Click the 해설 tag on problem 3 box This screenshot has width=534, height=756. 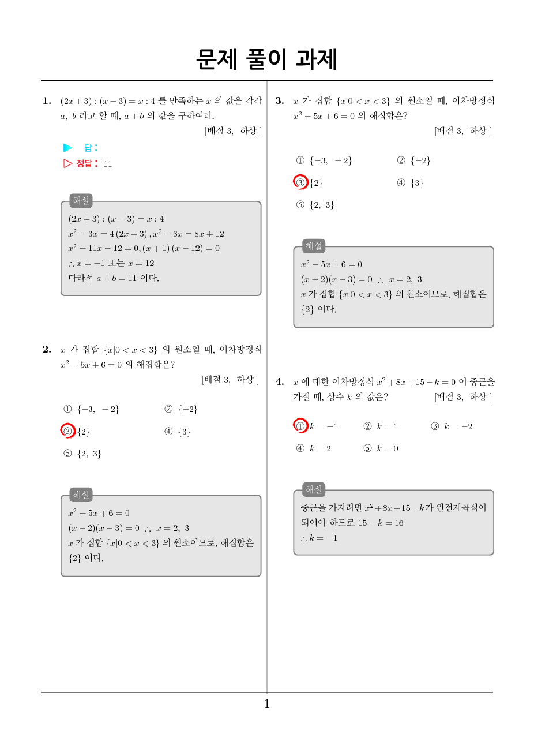[x=314, y=246]
